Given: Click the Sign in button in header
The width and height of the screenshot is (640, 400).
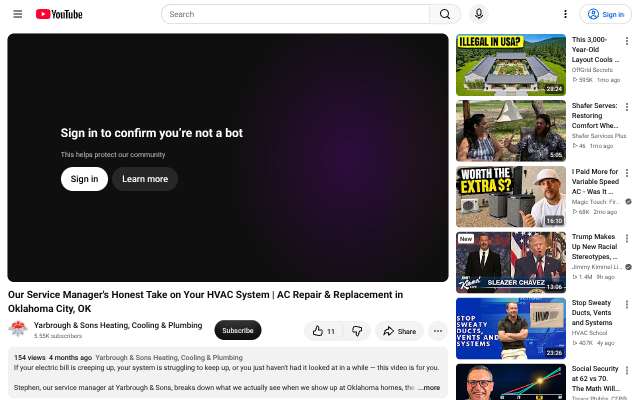Looking at the screenshot, I should tap(606, 14).
